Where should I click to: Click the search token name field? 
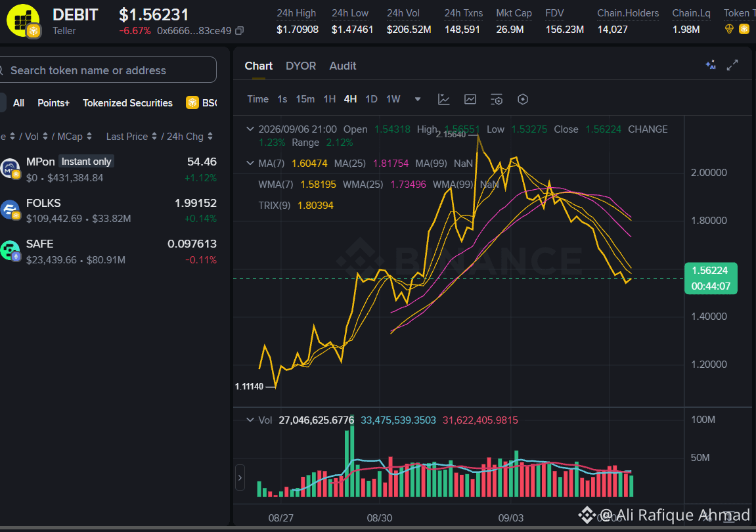click(x=107, y=70)
